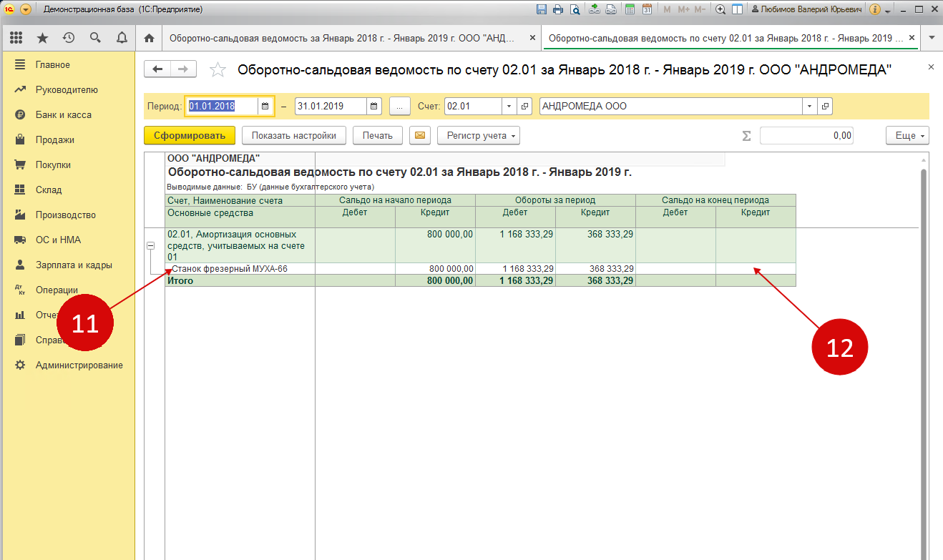Open the account field open-form icon

[x=525, y=106]
